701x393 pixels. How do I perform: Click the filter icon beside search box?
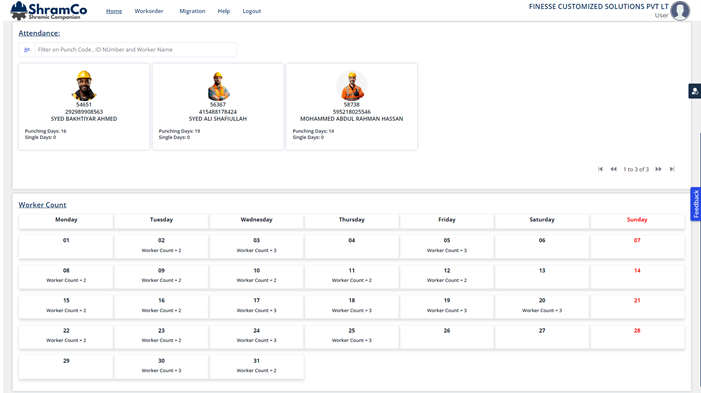(27, 50)
